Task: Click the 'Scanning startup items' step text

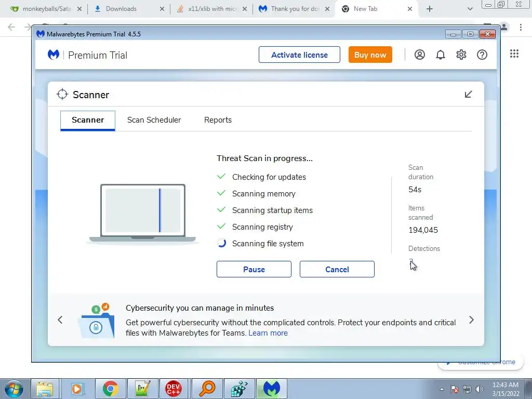Action: pos(272,210)
